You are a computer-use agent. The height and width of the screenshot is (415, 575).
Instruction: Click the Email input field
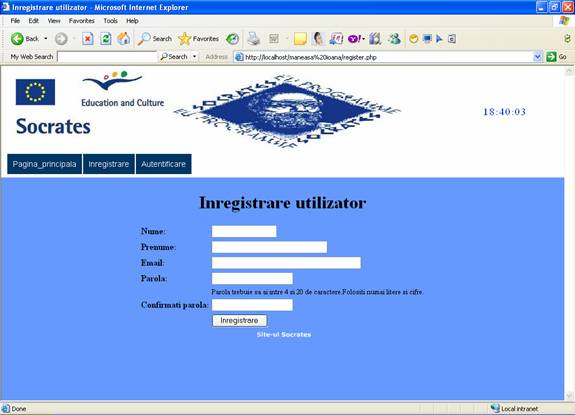click(286, 263)
